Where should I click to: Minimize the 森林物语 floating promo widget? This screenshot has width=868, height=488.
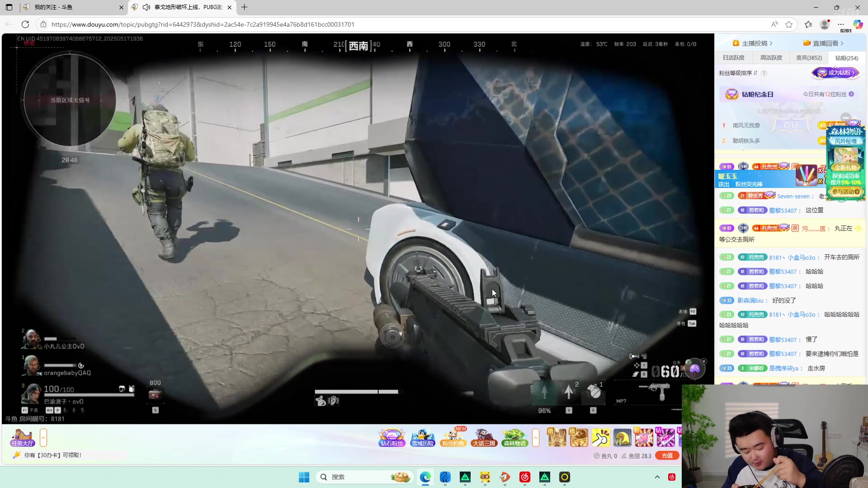846,117
